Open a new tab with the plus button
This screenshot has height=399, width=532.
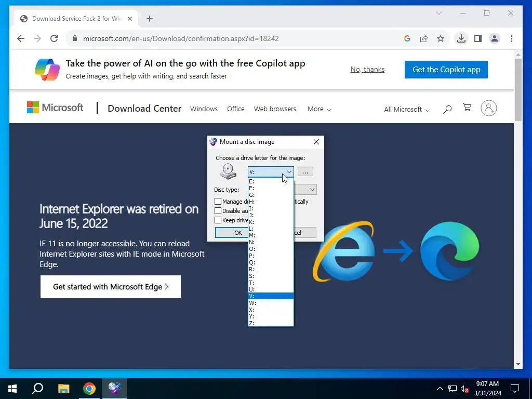click(150, 19)
